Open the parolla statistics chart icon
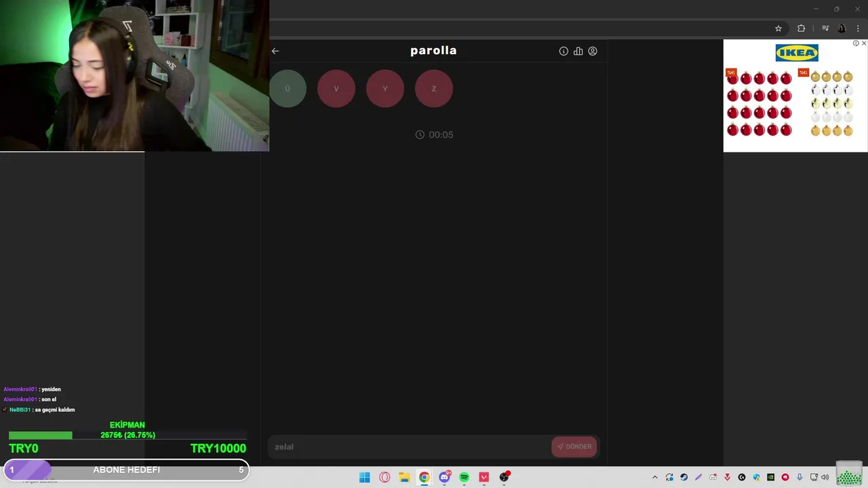The height and width of the screenshot is (488, 868). (578, 51)
